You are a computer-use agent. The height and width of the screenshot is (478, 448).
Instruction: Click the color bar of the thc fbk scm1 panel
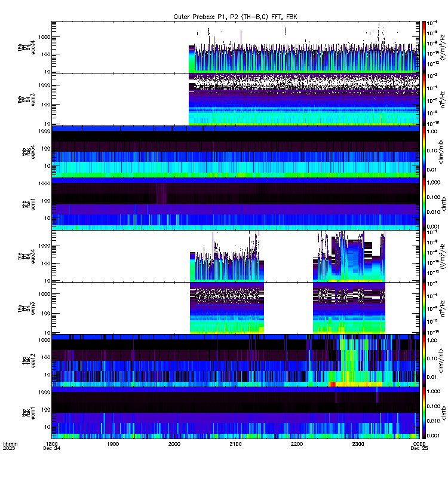tap(424, 413)
